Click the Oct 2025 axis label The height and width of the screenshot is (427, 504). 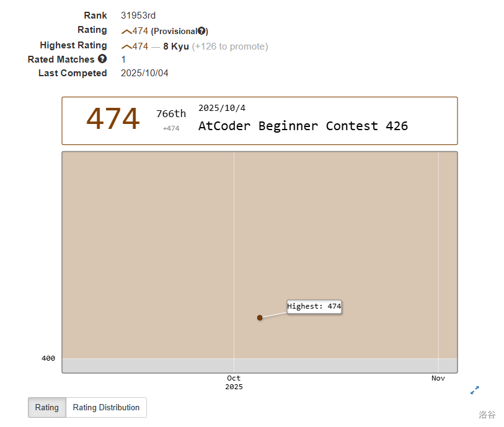(234, 382)
